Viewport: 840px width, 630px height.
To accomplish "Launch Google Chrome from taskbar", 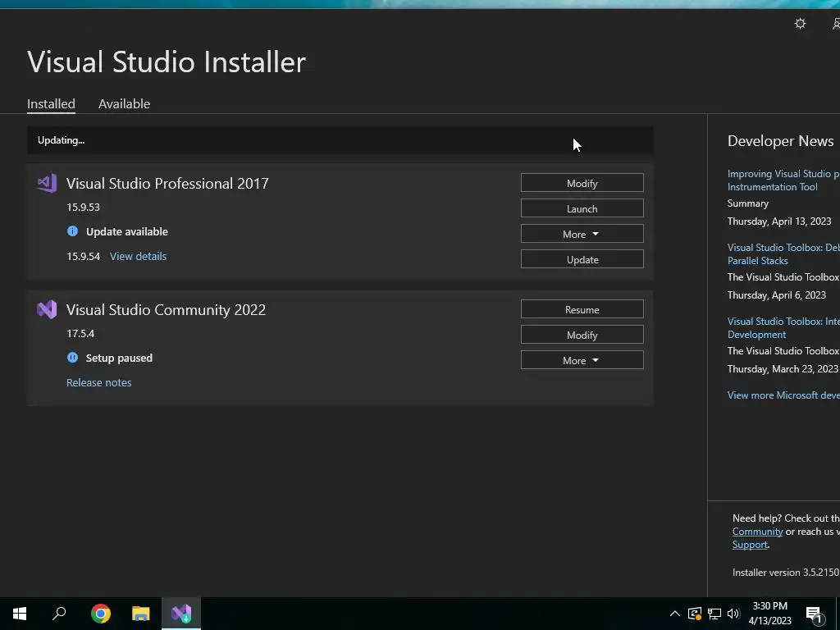I will point(101,614).
